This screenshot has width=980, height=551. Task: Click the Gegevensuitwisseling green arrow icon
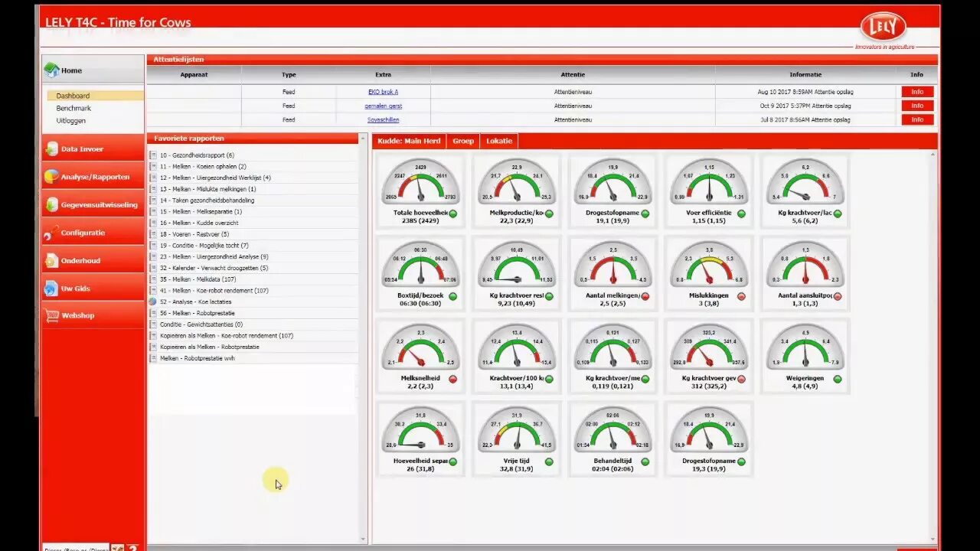(51, 204)
